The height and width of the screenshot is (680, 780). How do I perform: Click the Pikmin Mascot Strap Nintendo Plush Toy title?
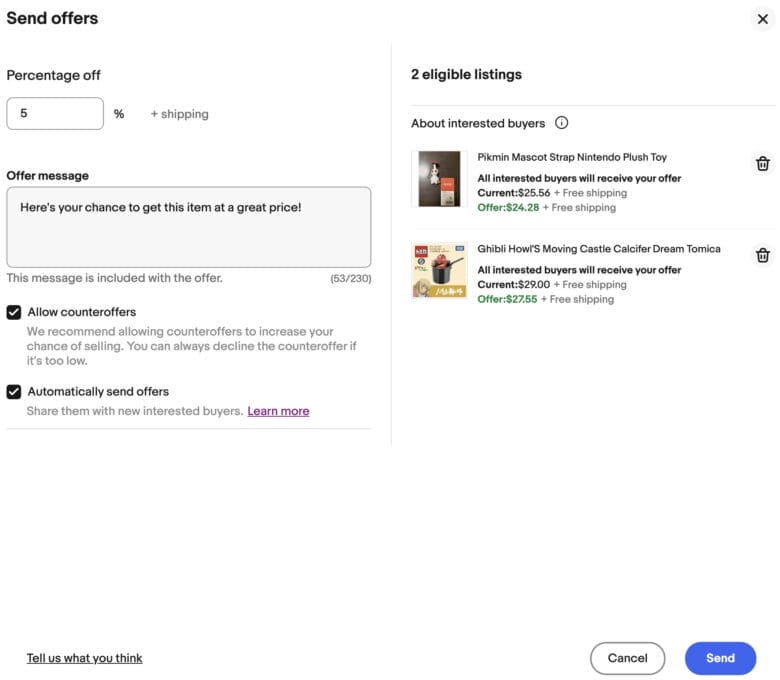click(572, 157)
